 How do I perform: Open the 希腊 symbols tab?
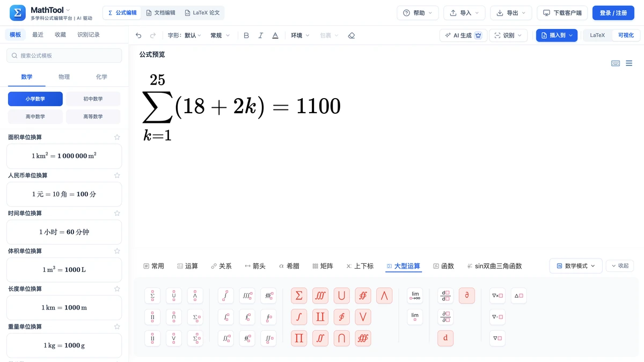(x=289, y=266)
